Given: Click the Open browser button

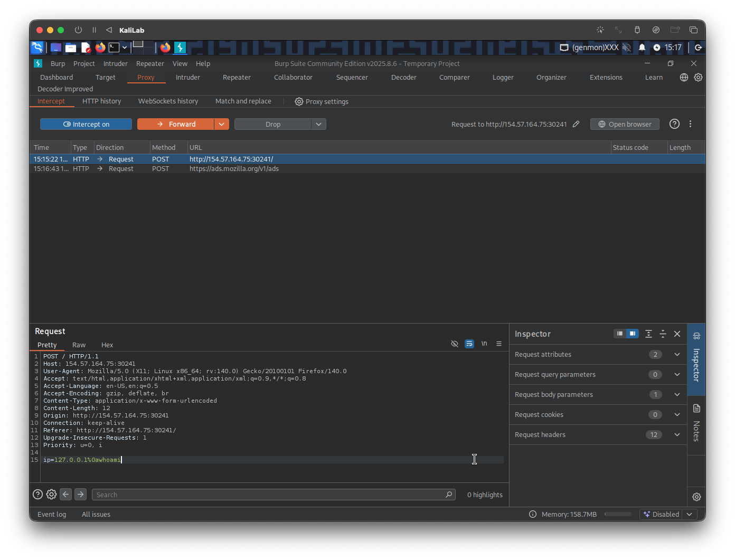Looking at the screenshot, I should (625, 124).
